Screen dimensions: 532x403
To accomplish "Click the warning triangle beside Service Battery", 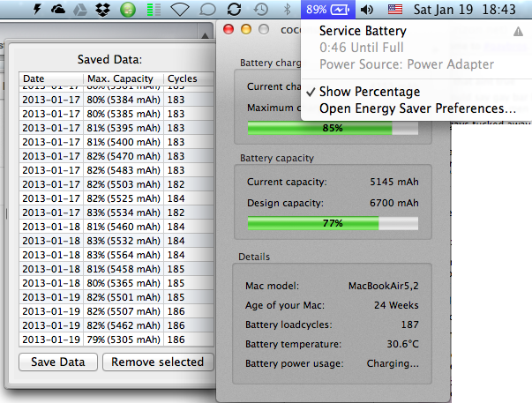I will click(x=518, y=32).
